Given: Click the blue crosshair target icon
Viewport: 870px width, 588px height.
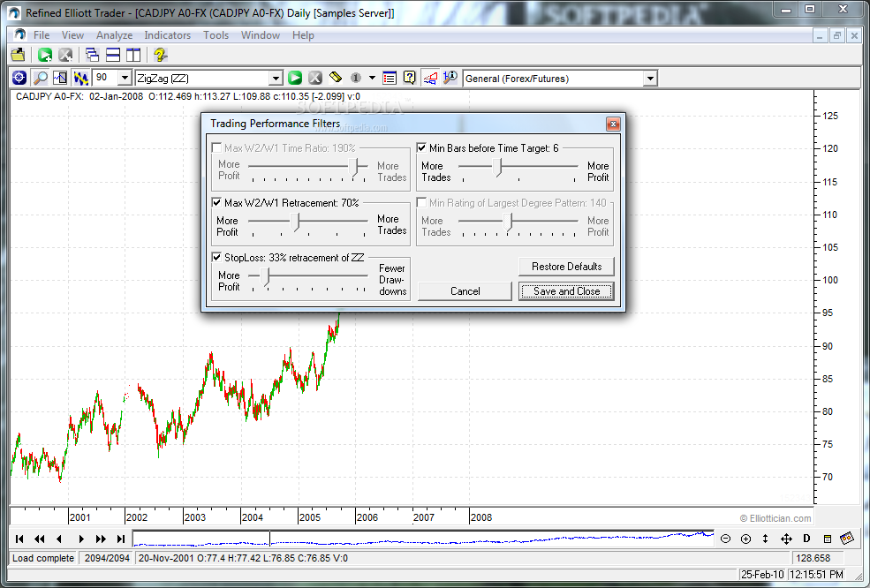Looking at the screenshot, I should coord(19,79).
